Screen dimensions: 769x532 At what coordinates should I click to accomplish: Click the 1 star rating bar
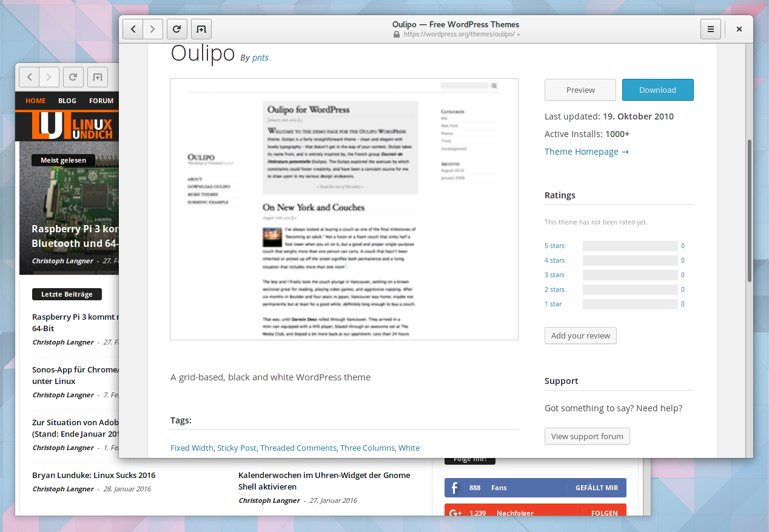[630, 304]
